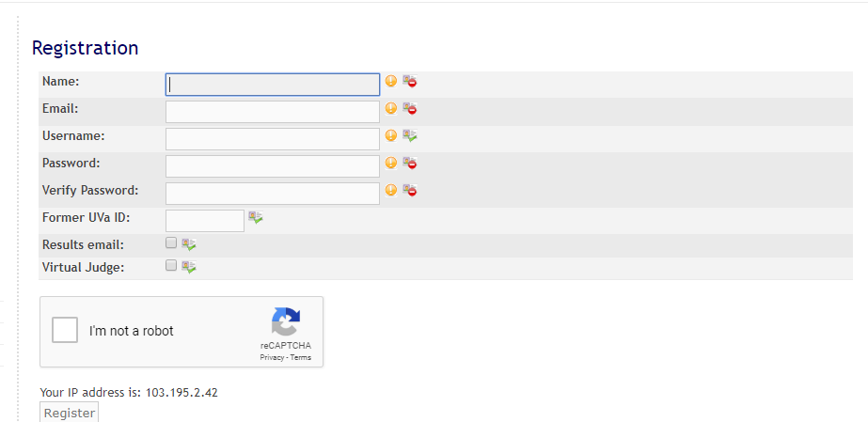Click the valid icon beside Virtual Judge checkbox

tap(189, 267)
